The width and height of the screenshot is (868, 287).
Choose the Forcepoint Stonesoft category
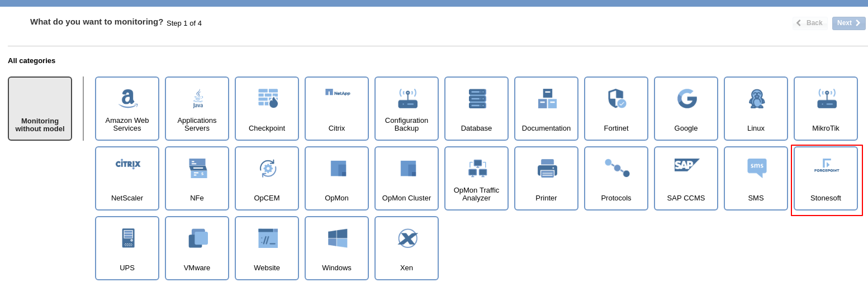coord(826,178)
